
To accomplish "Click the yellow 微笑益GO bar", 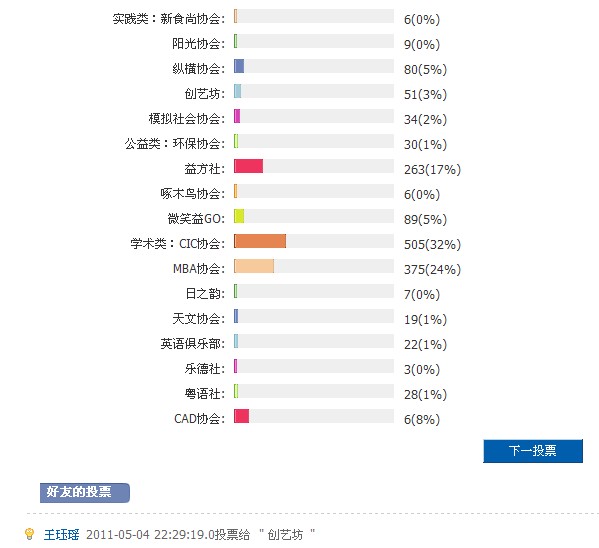I will click(x=239, y=216).
